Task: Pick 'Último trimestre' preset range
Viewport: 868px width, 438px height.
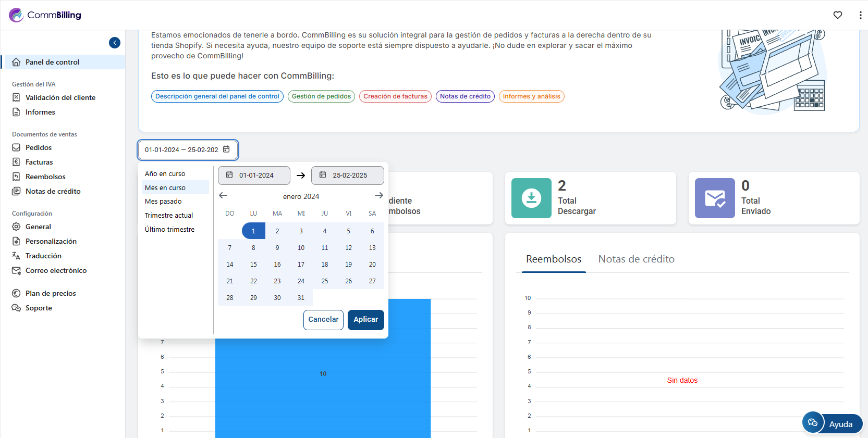Action: 169,230
